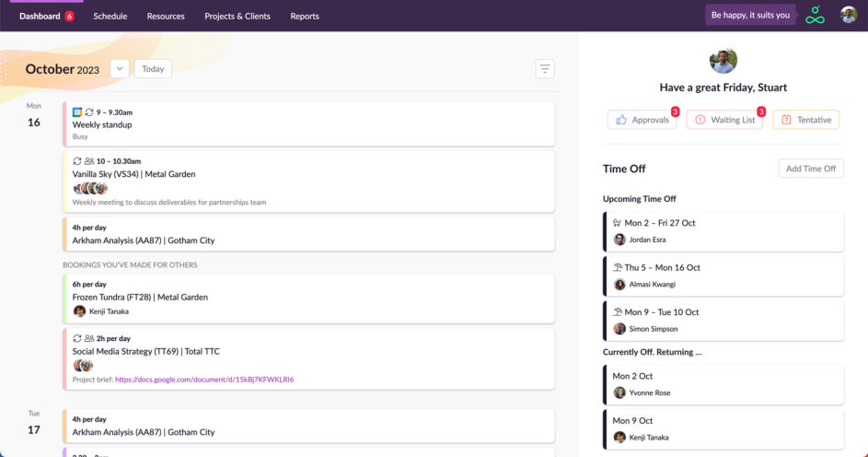Open Yvonne Rose returning Mon 2 Oct
Image resolution: width=868 pixels, height=457 pixels.
(x=723, y=384)
